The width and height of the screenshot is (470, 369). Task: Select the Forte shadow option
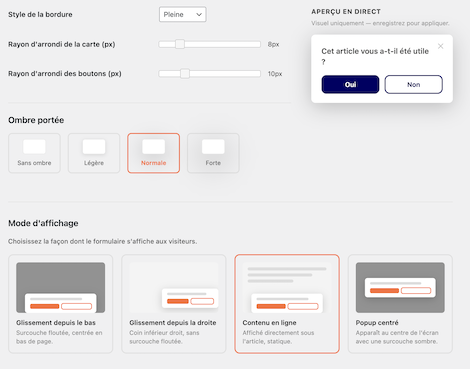(x=213, y=153)
